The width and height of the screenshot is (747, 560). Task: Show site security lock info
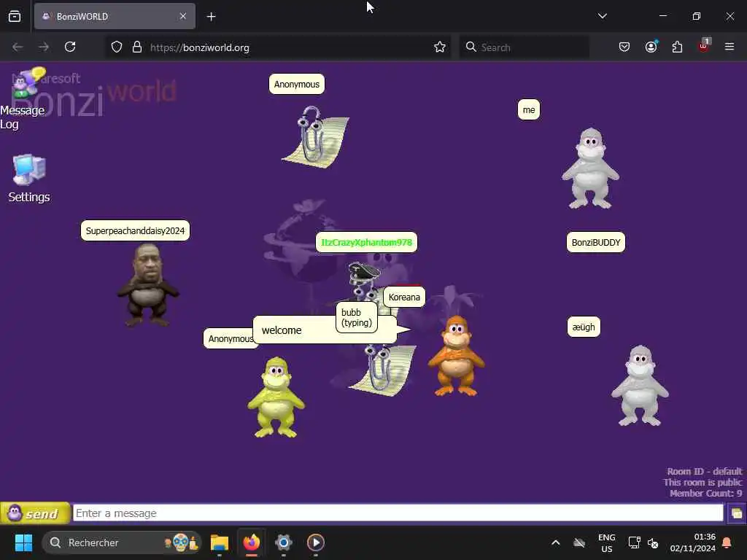pyautogui.click(x=137, y=47)
